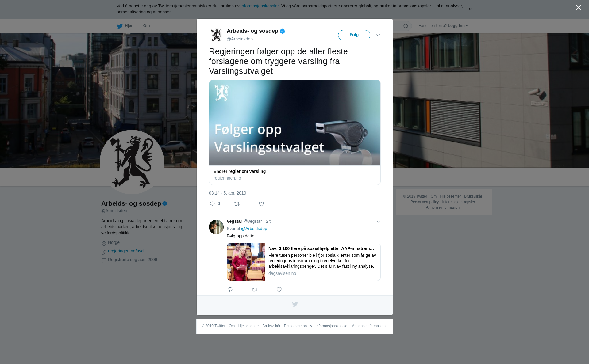Follow Arbeids- og sosdep with Følg button
Viewport: 589px width, 364px height.
(x=354, y=35)
